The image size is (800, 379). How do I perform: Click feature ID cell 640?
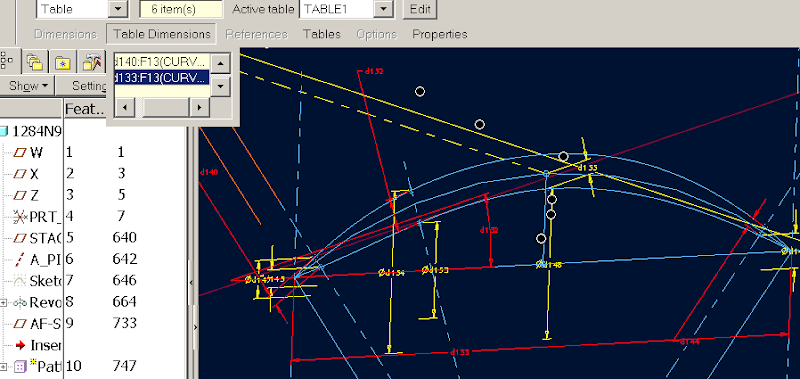[124, 238]
